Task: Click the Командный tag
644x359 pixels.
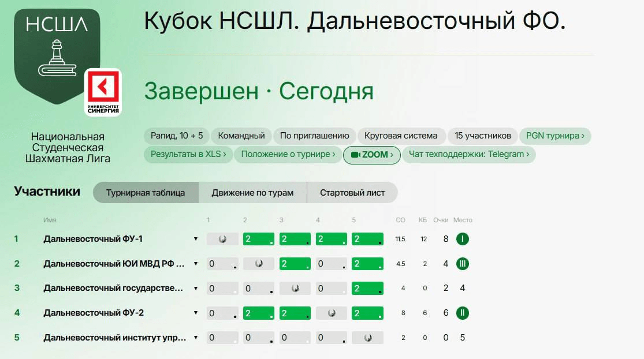Action: click(x=241, y=136)
